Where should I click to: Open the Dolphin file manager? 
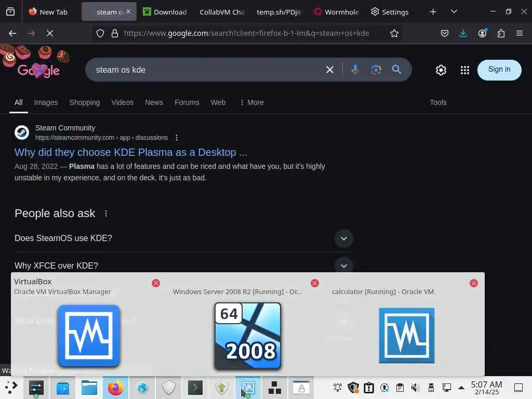pos(89,388)
